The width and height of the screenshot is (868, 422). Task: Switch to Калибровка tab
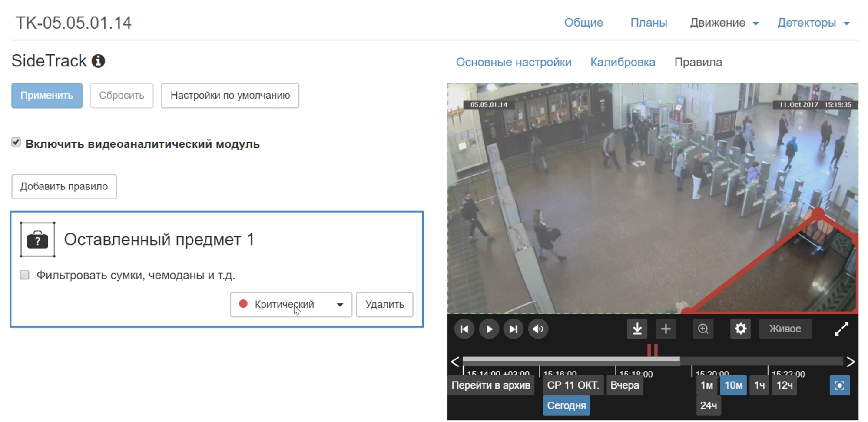click(623, 62)
